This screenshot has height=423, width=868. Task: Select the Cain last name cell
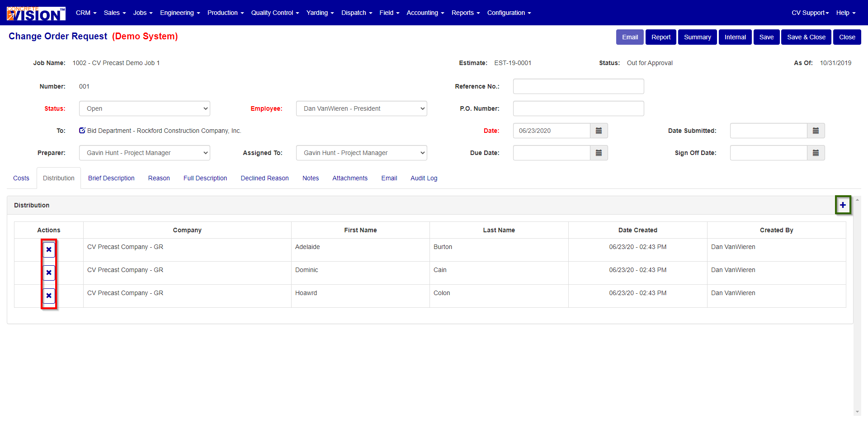click(x=499, y=273)
